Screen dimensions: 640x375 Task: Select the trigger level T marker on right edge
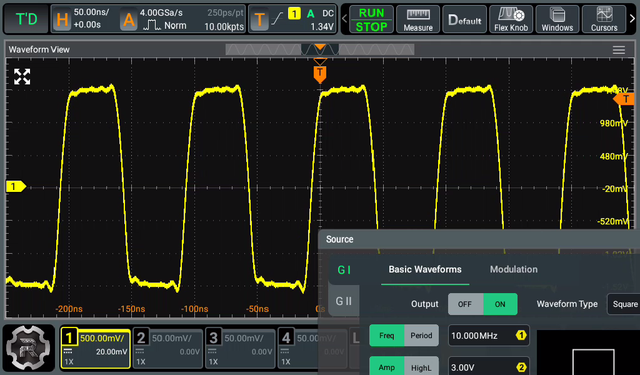[x=624, y=99]
